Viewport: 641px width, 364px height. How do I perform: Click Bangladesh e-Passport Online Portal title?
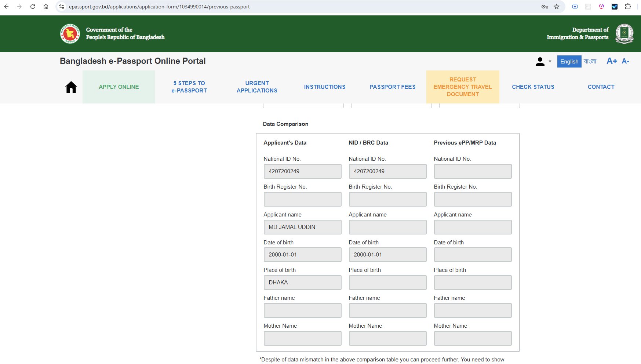[x=133, y=61]
